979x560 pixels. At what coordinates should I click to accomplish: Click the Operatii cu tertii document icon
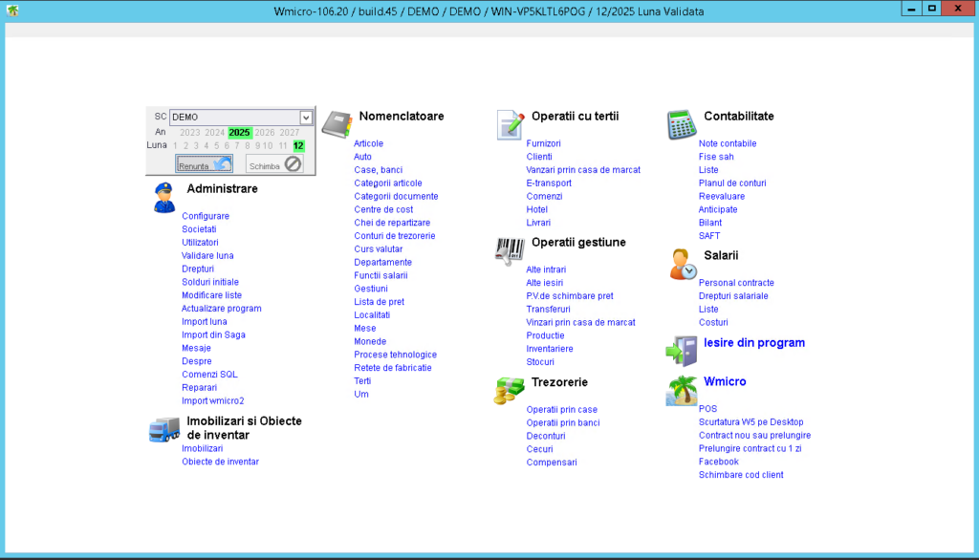point(511,124)
